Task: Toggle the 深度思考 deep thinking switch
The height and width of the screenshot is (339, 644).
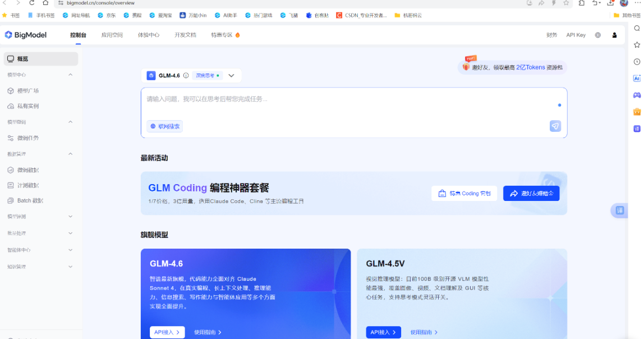Action: coord(208,75)
